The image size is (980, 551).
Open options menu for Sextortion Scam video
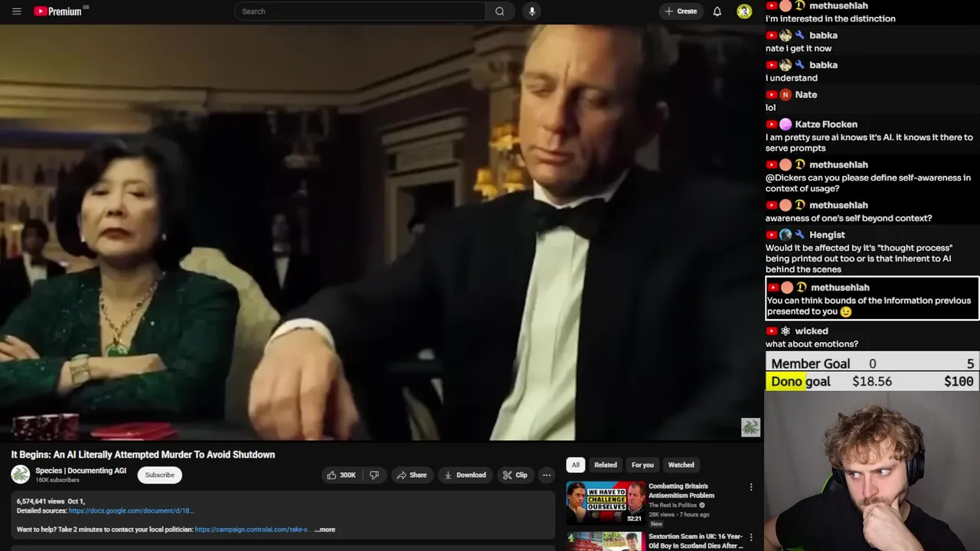click(751, 537)
